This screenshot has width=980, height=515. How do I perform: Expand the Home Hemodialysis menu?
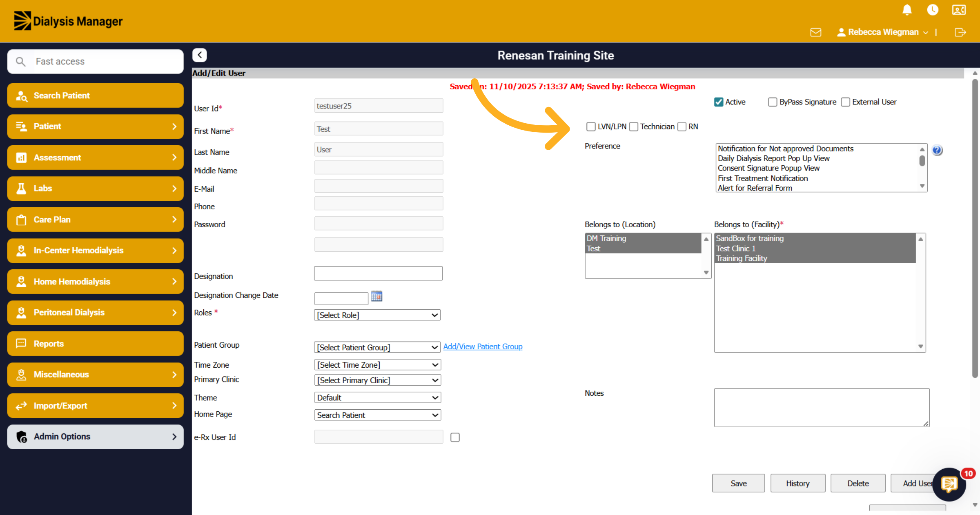pos(95,282)
